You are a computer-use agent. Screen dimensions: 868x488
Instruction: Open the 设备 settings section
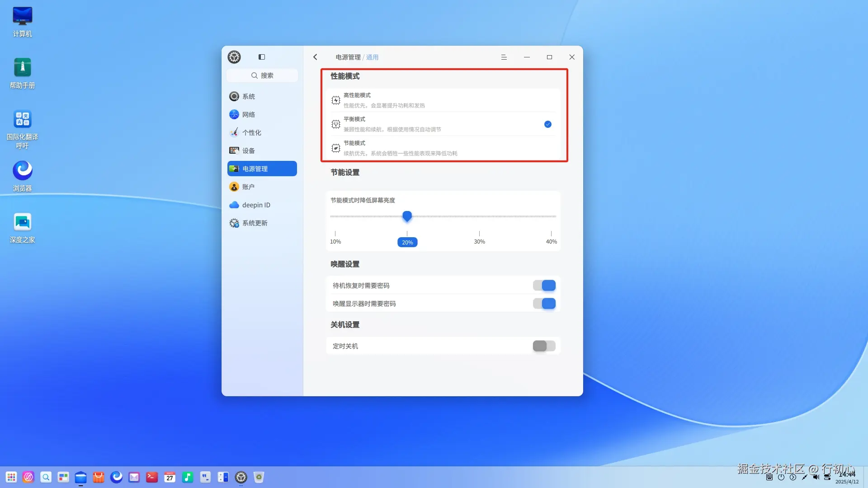point(262,150)
